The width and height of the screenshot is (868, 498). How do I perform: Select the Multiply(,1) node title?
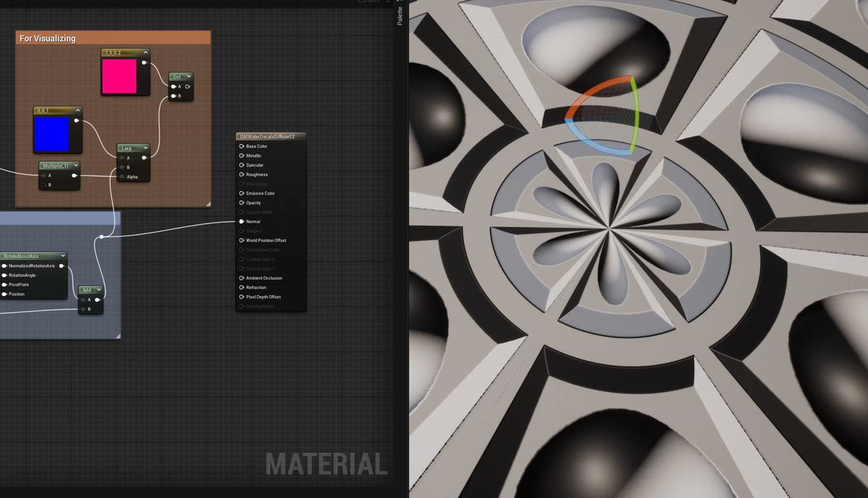(55, 166)
